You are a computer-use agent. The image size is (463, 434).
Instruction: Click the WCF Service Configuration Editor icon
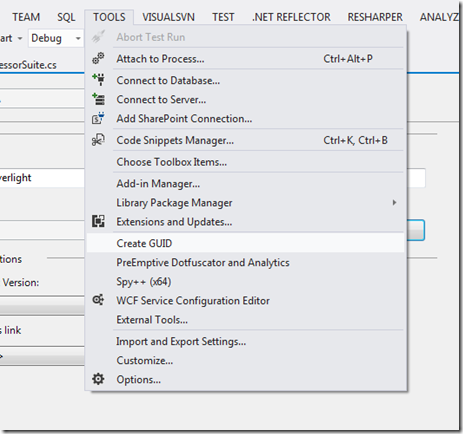pyautogui.click(x=98, y=300)
